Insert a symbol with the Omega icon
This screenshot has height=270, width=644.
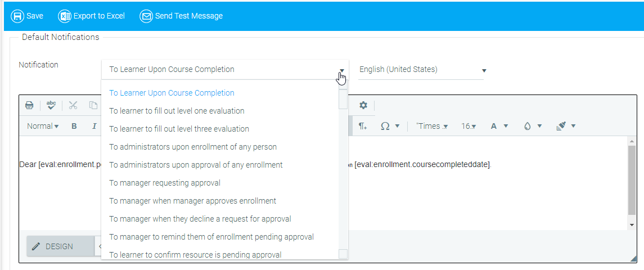[386, 127]
